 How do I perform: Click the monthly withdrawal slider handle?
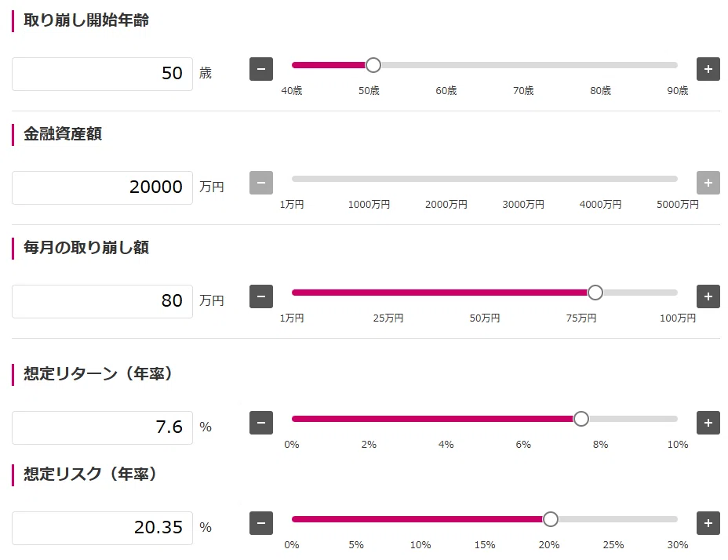coord(595,293)
